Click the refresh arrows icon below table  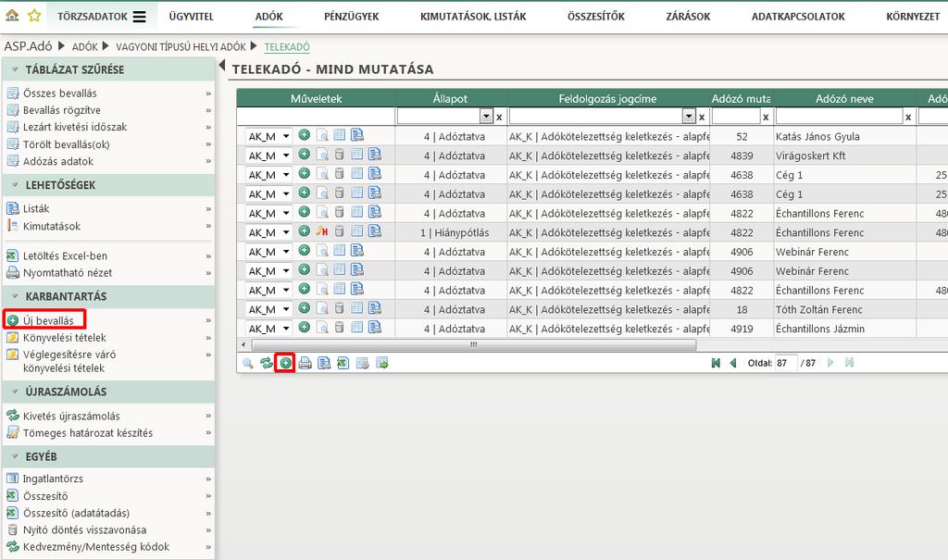tap(266, 364)
